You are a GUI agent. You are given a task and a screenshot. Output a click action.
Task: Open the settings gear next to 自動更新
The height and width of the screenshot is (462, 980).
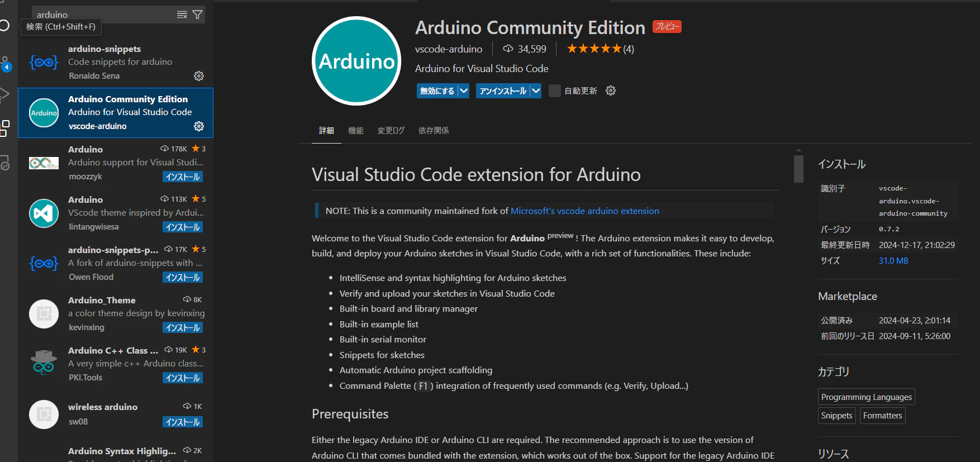tap(611, 91)
